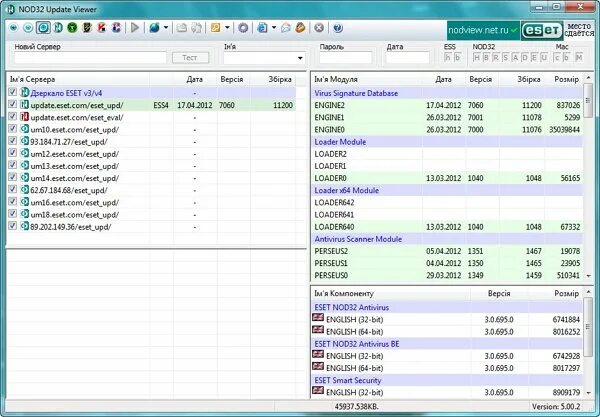
Task: Open the dropdown arrow beside the document icon
Action: pos(274,28)
